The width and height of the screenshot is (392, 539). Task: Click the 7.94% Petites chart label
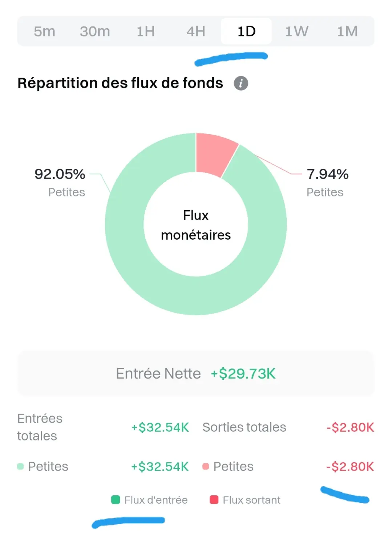coord(328,183)
